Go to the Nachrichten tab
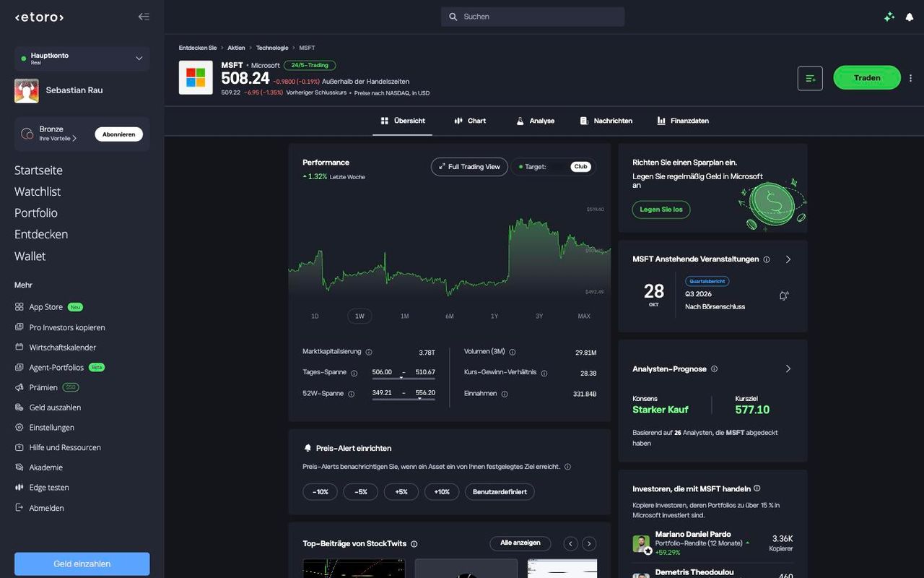Viewport: 924px width, 578px height. (606, 121)
